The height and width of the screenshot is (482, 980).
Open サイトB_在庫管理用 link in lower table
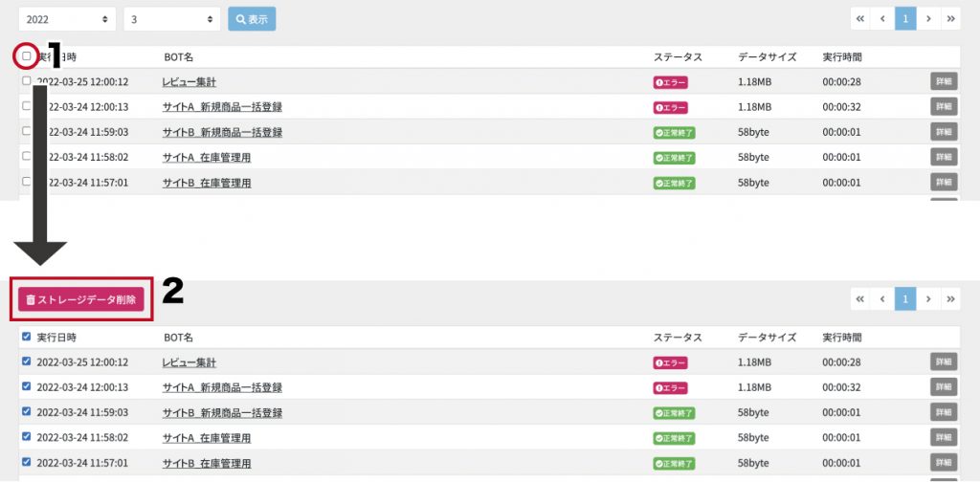(207, 463)
